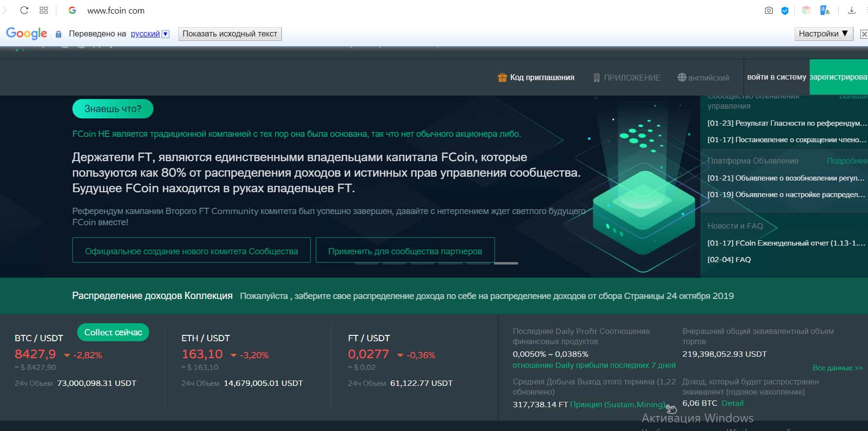Click ETH price 163,10
Viewport: 868px width, 431px height.
tap(202, 354)
